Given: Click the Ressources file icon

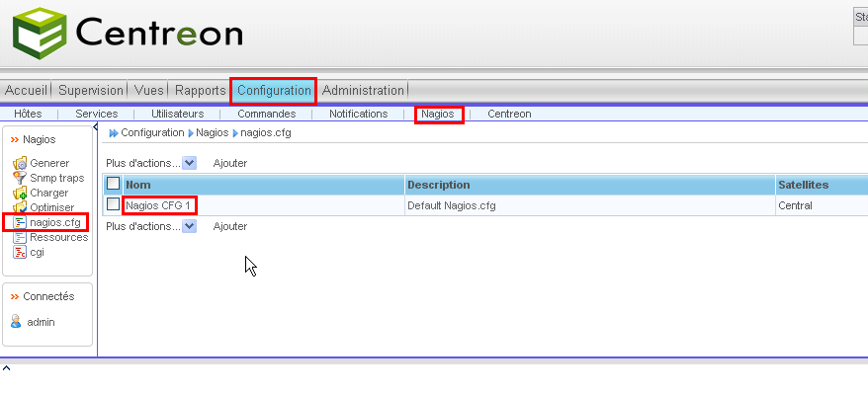Looking at the screenshot, I should pyautogui.click(x=20, y=237).
